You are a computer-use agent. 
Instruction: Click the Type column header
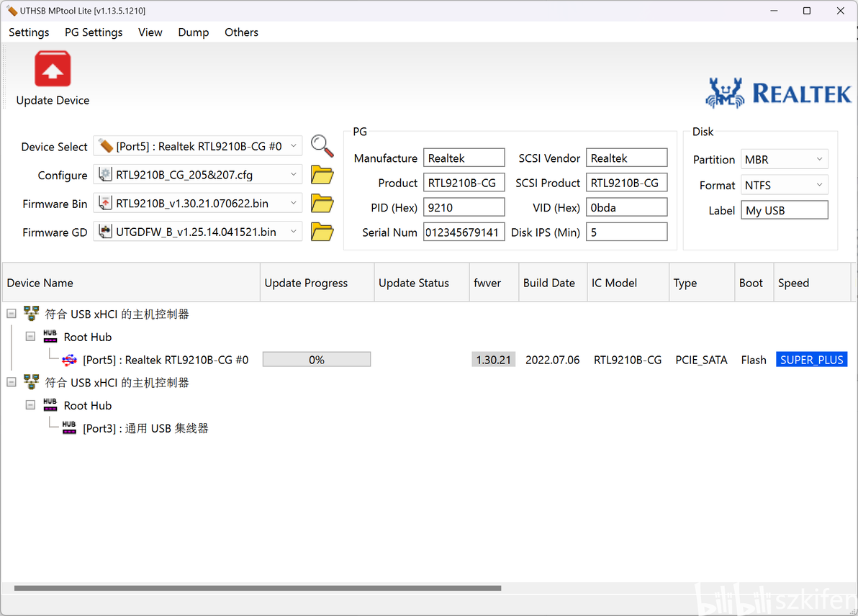702,283
